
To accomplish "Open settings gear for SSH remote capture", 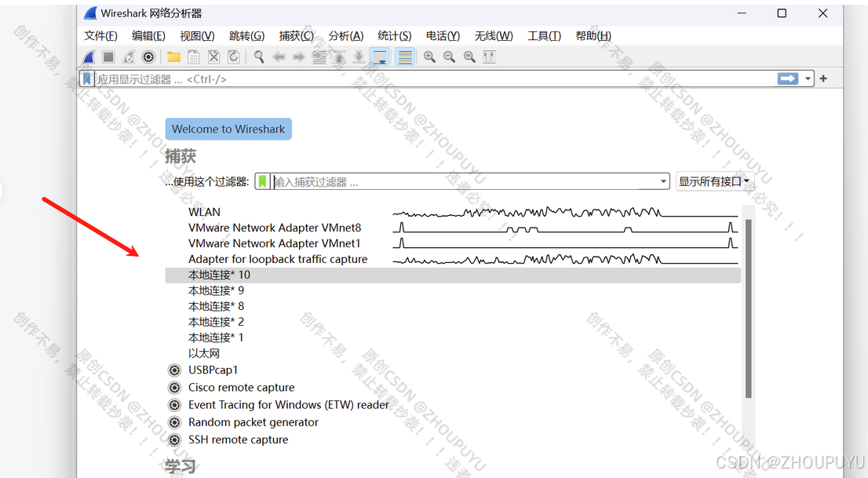I will [174, 440].
